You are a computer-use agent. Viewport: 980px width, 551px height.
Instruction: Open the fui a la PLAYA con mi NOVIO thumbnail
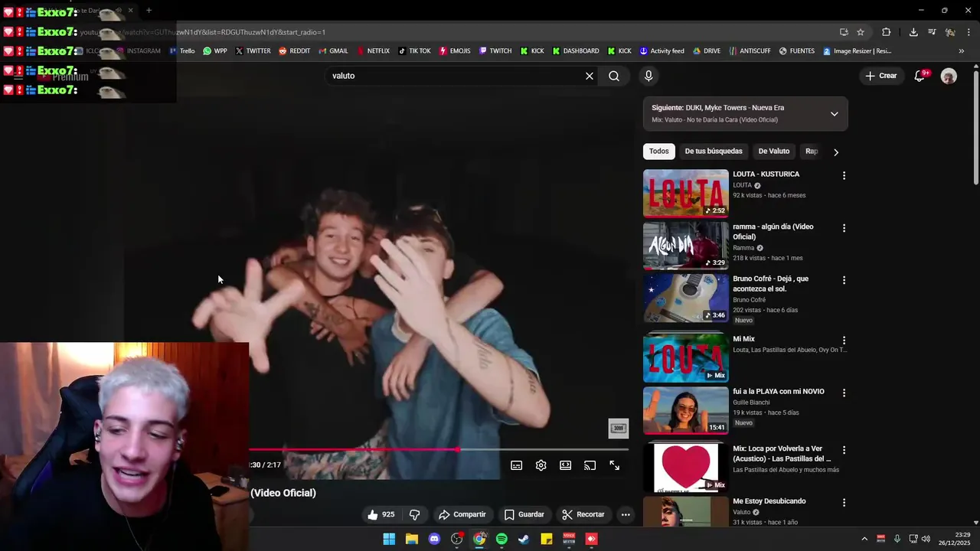[x=686, y=410]
